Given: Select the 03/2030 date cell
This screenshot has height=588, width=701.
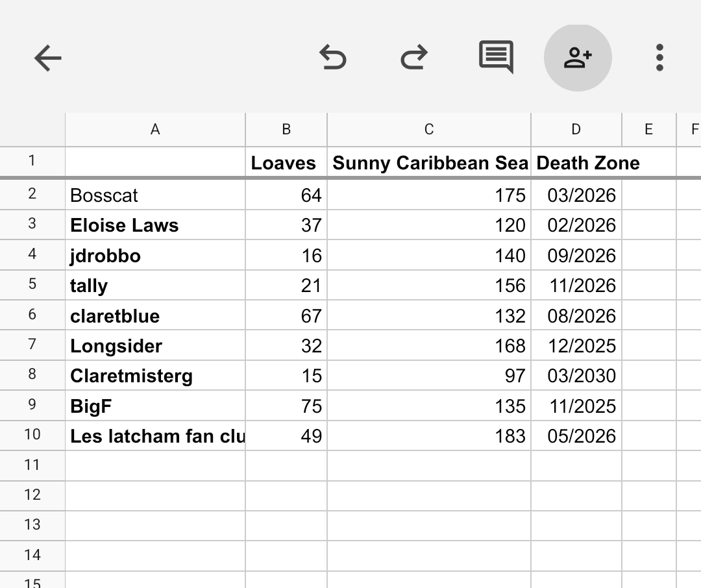Looking at the screenshot, I should point(576,376).
